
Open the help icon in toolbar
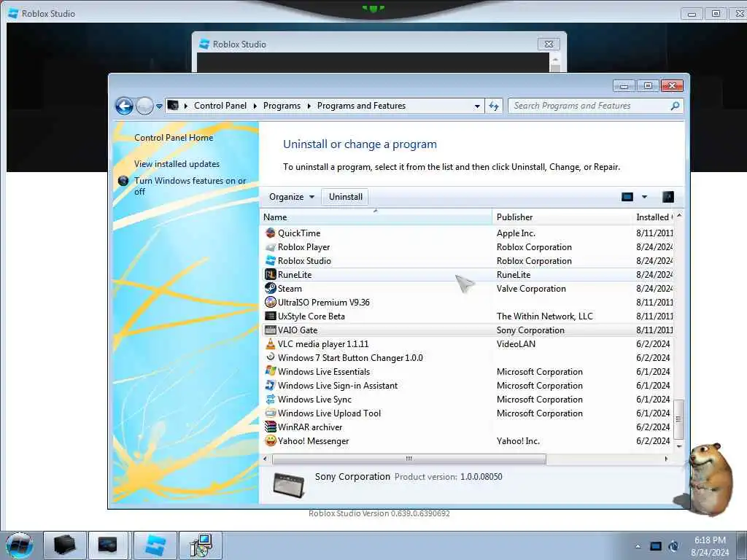668,197
